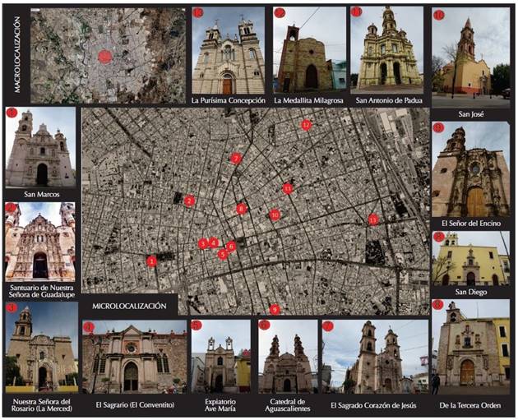Click the MACROLOCALIZACIÓN vertical label
This screenshot has width=518, height=420.
click(16, 54)
